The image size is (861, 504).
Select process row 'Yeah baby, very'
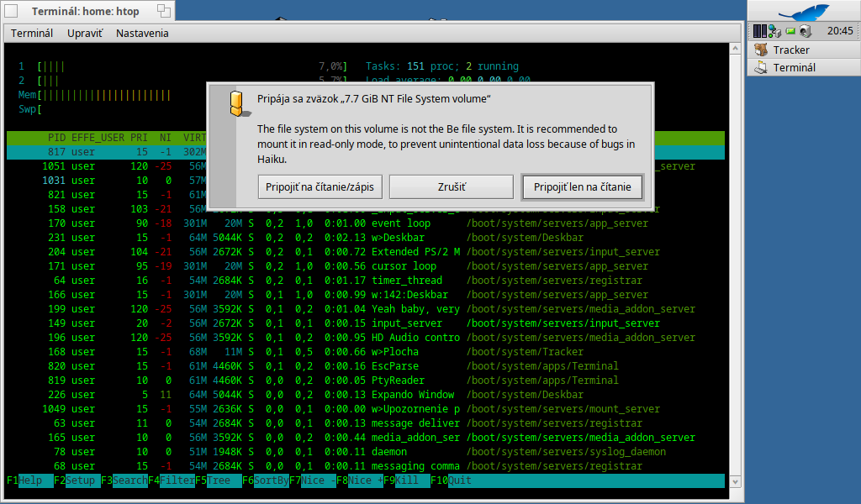(366, 309)
